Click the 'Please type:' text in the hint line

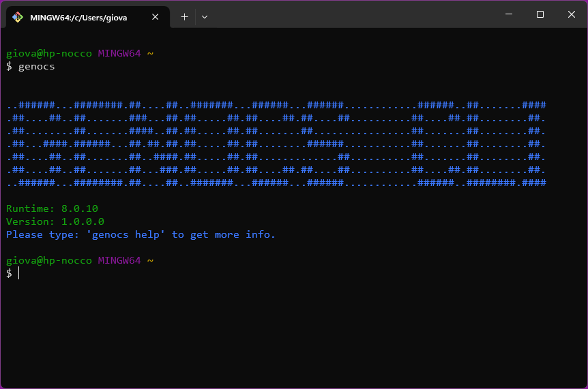[x=42, y=234]
